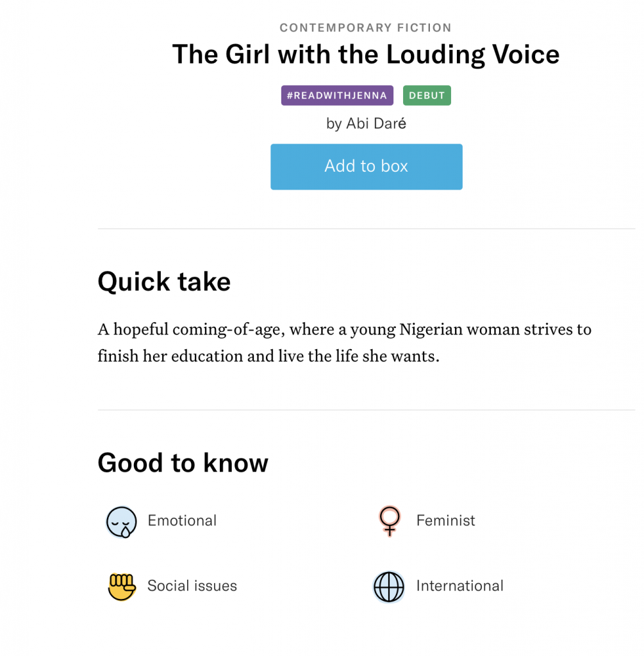Open author Abi Daré's byline
Viewport: 644px width, 656px height.
click(366, 124)
